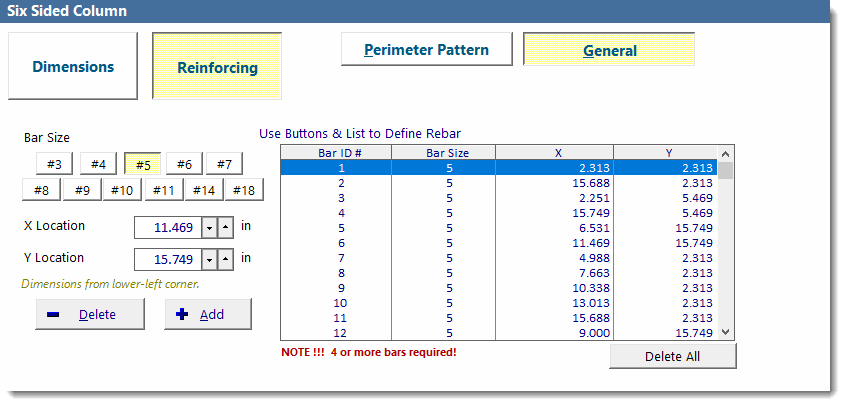Choose bar size #7
This screenshot has height=406, width=845.
pyautogui.click(x=225, y=164)
